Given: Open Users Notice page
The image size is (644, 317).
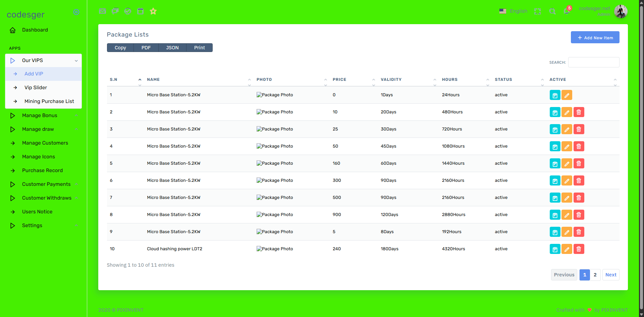Looking at the screenshot, I should [44, 212].
